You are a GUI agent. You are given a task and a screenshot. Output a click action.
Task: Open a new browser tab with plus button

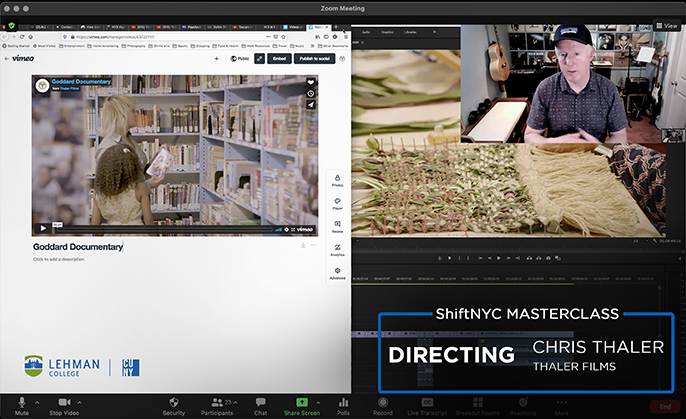coord(336,27)
